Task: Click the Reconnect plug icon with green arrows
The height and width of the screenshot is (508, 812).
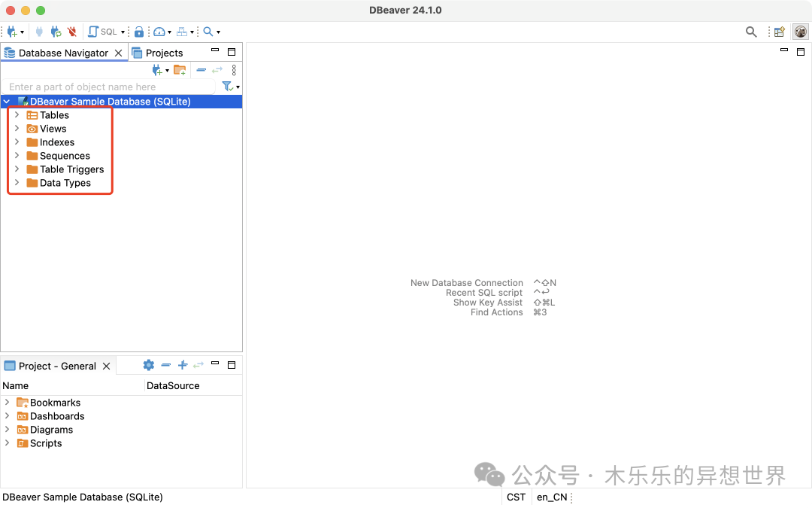Action: (56, 32)
